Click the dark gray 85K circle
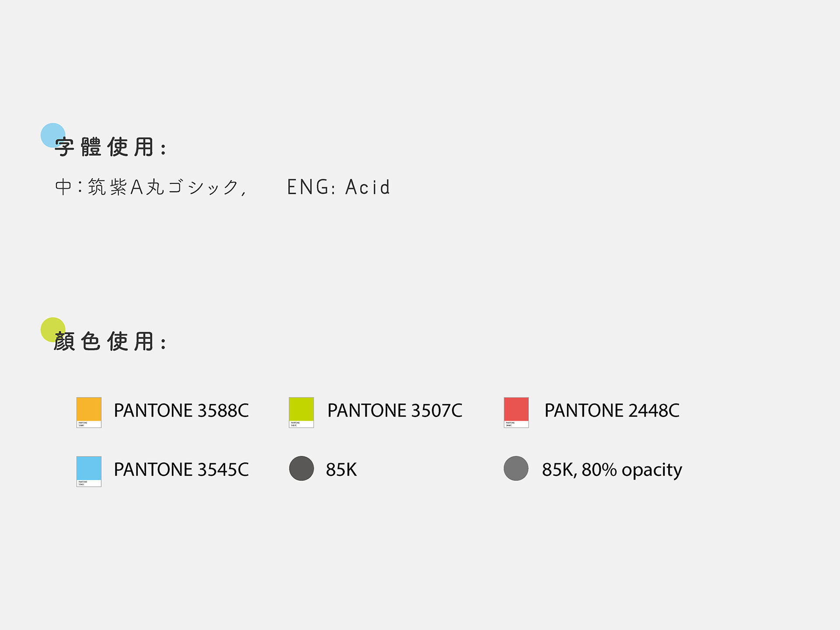 pos(301,468)
